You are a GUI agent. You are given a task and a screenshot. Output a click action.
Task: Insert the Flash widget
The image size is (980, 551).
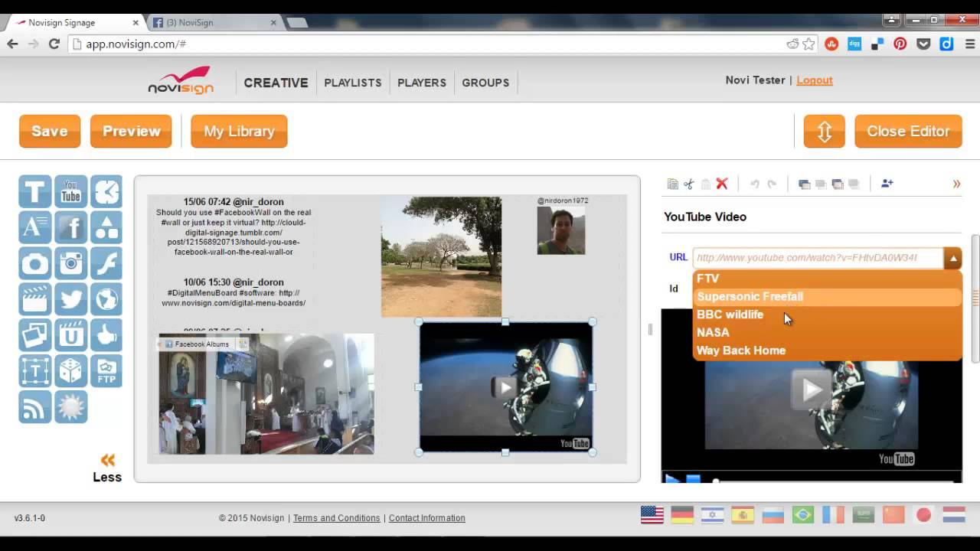[106, 263]
